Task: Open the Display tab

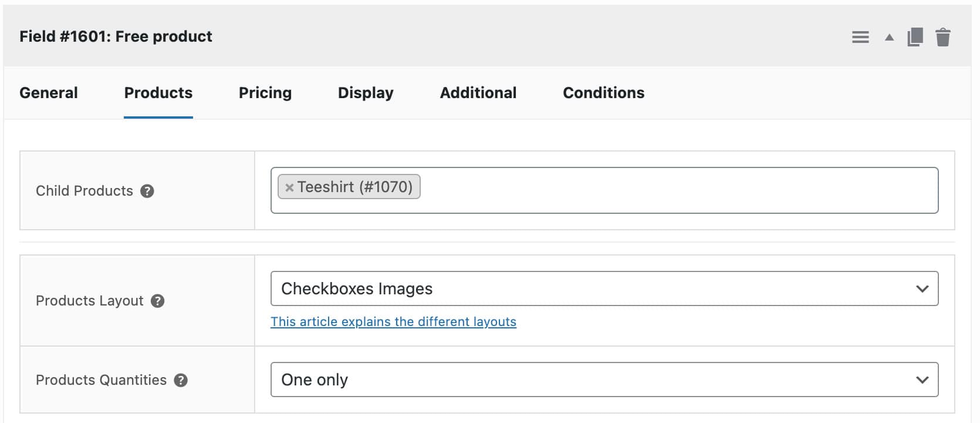Action: coord(365,92)
